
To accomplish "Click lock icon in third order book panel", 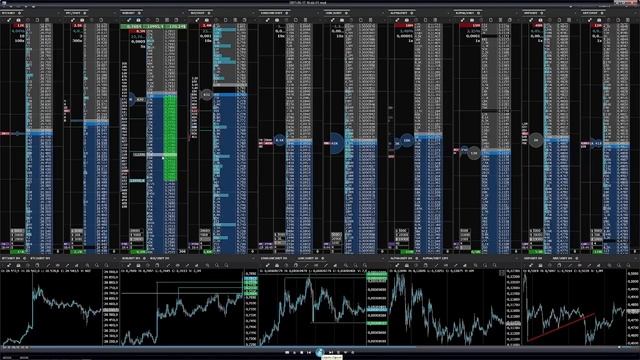I will click(138, 20).
